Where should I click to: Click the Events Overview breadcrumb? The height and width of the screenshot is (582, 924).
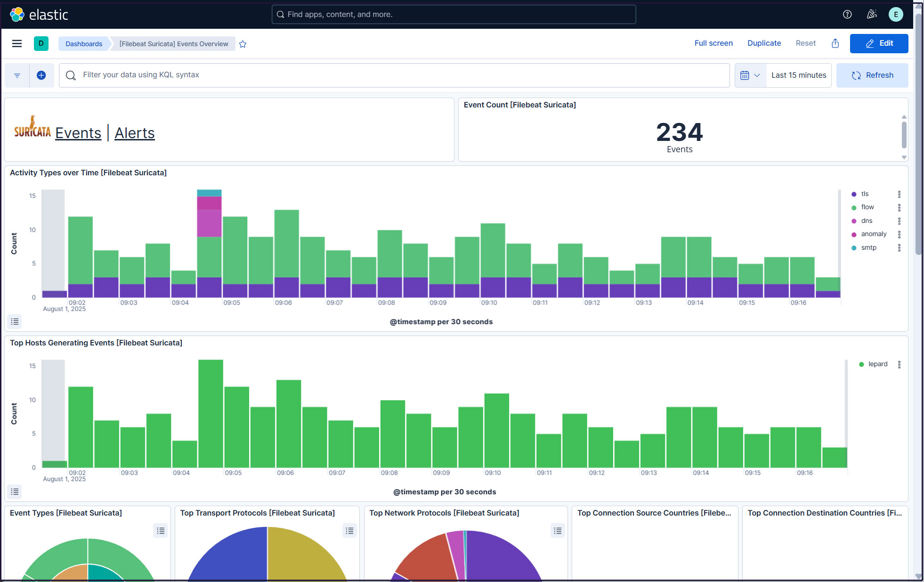coord(174,44)
